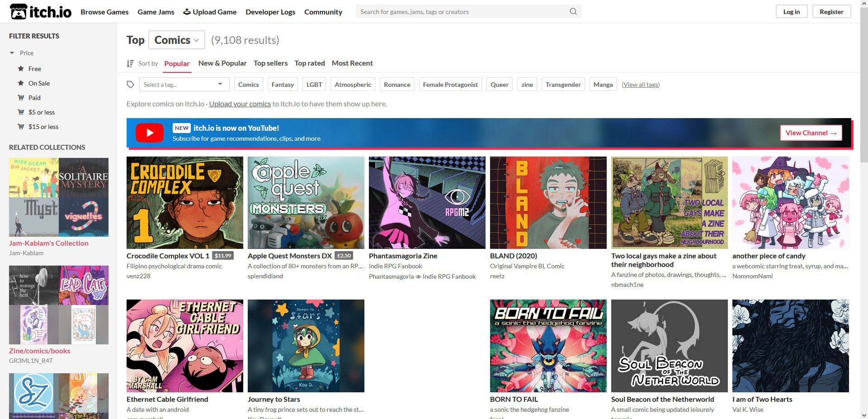Open Crocodile Complex VOL 1 title
This screenshot has height=419, width=868.
pyautogui.click(x=168, y=256)
